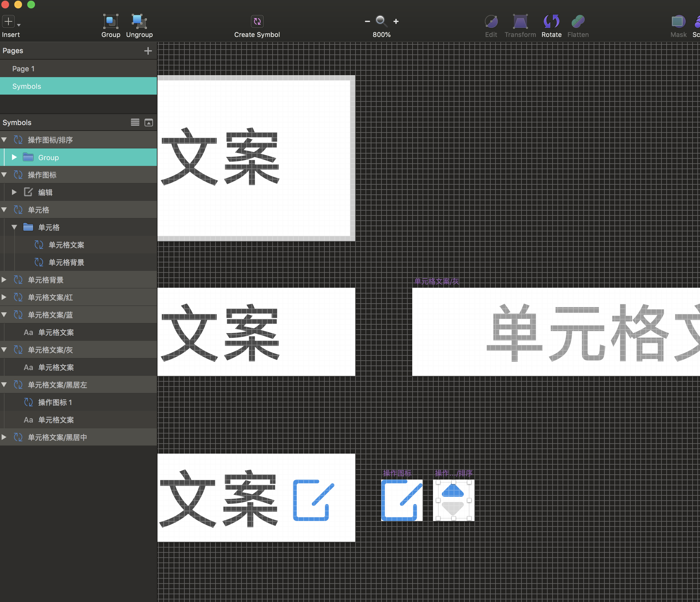Zoom out with the minus button
This screenshot has height=602, width=700.
[367, 21]
